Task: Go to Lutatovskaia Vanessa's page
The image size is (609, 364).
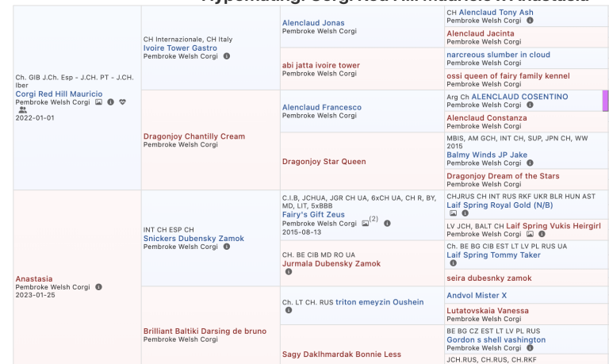Action: (488, 311)
